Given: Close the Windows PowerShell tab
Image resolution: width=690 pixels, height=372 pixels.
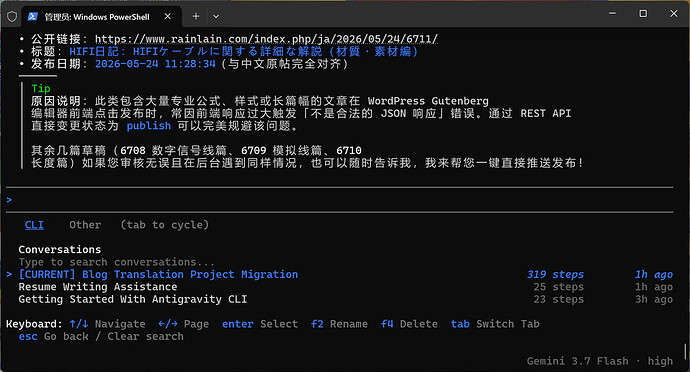Looking at the screenshot, I should [x=168, y=16].
